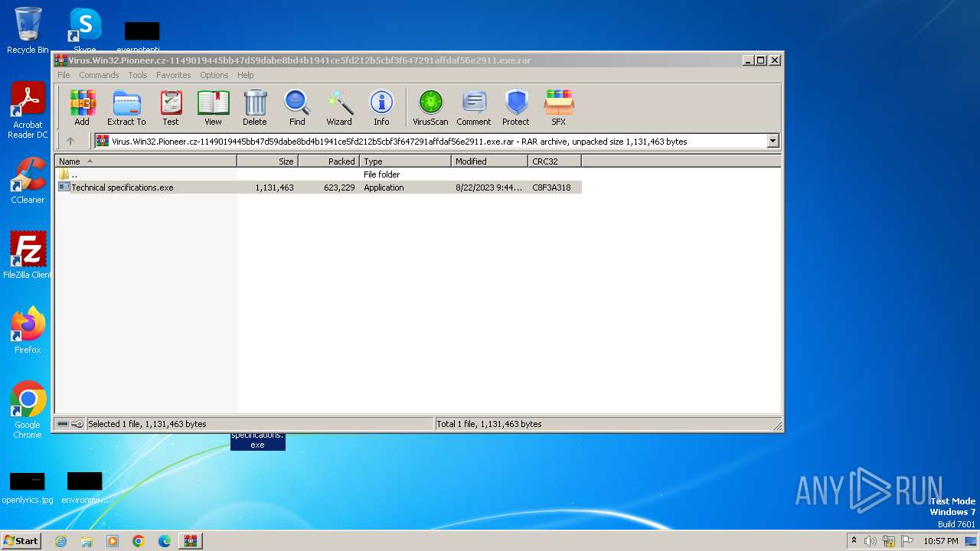The width and height of the screenshot is (980, 551).
Task: Go up one folder level arrow
Action: (70, 141)
